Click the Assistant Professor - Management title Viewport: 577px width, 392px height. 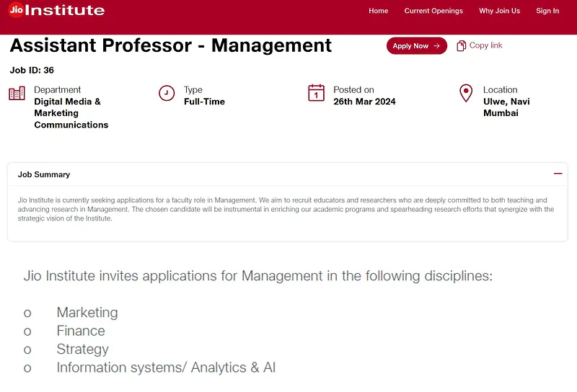point(171,45)
